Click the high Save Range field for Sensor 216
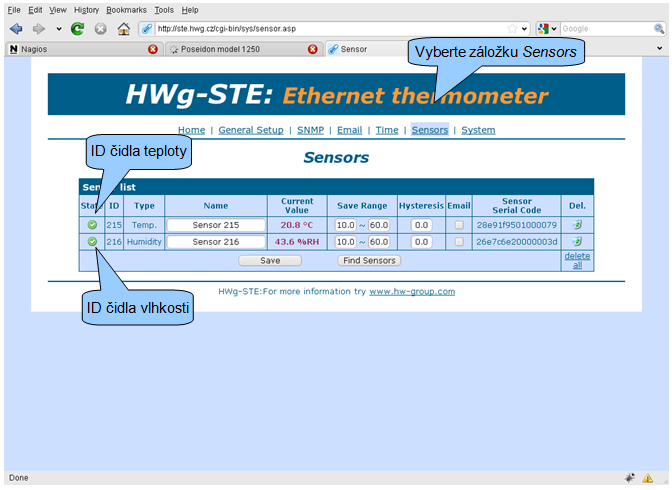 coord(379,242)
